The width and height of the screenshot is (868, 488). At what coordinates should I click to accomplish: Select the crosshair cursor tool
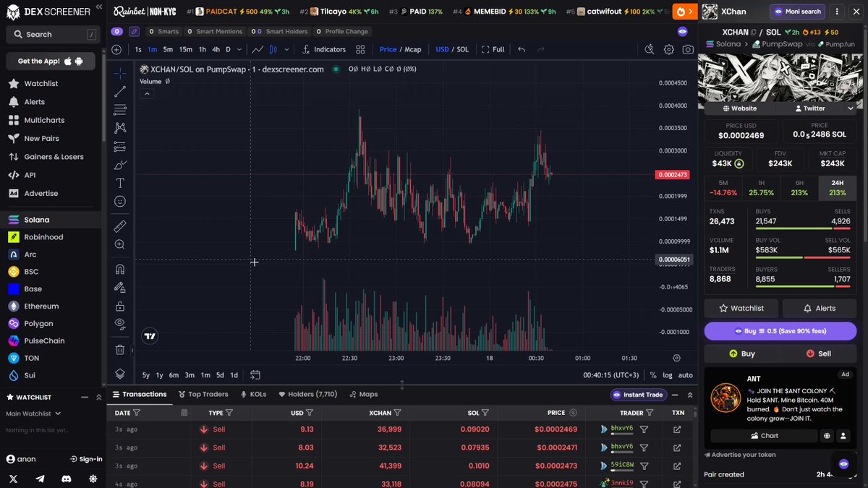[x=120, y=73]
